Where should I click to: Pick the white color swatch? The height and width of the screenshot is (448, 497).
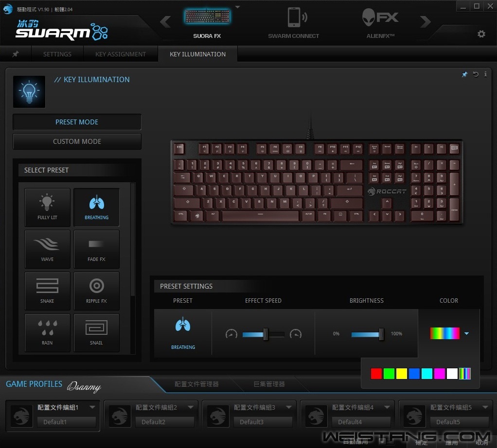click(x=452, y=374)
